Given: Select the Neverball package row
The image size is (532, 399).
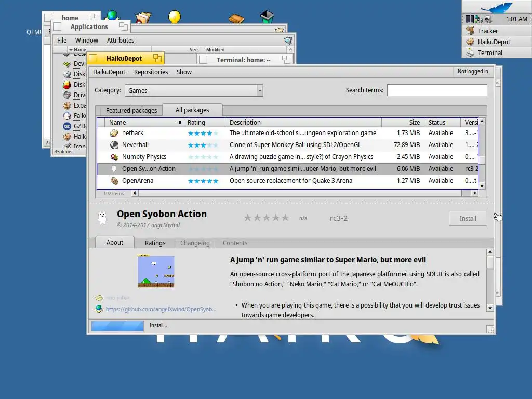Looking at the screenshot, I should point(287,145).
